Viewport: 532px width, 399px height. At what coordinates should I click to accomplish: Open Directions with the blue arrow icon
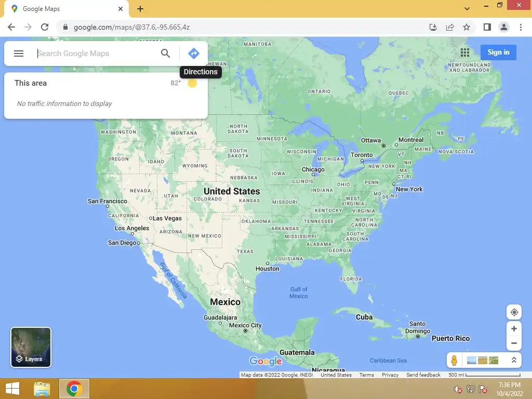(193, 54)
